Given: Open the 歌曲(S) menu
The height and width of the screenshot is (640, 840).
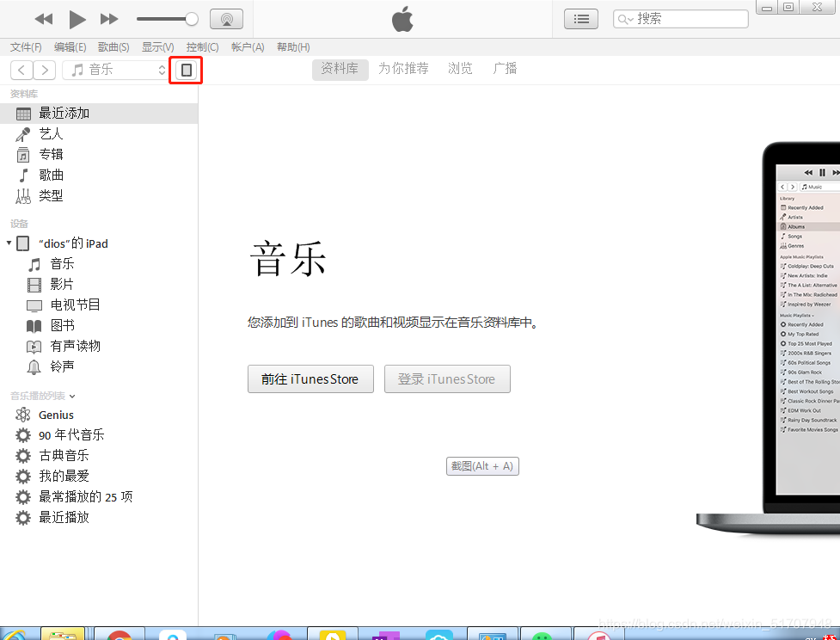Looking at the screenshot, I should click(x=113, y=47).
